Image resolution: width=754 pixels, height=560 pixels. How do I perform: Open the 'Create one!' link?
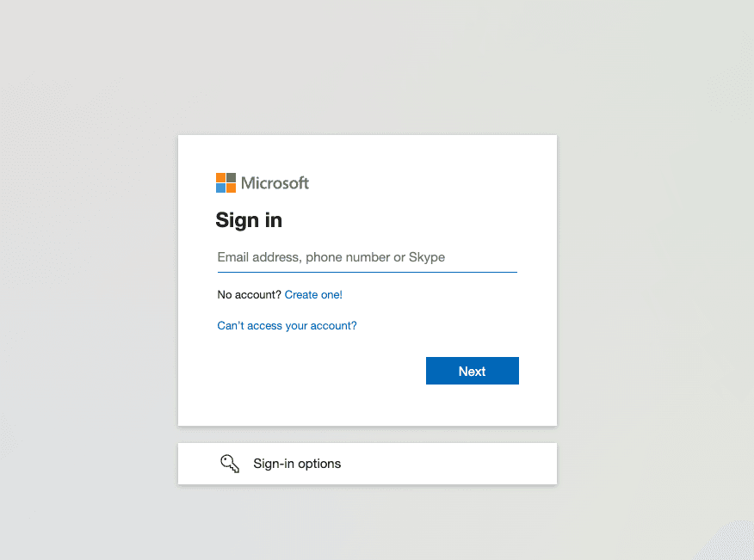(313, 295)
